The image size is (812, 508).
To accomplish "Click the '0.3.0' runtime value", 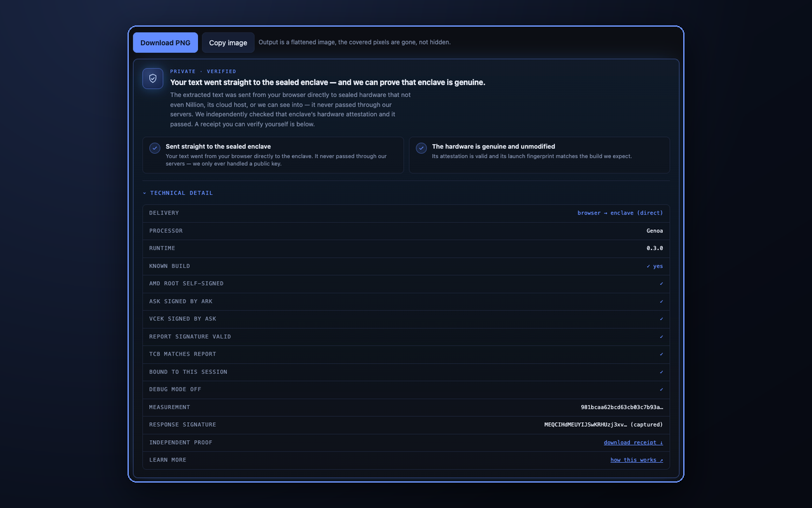I will 655,248.
